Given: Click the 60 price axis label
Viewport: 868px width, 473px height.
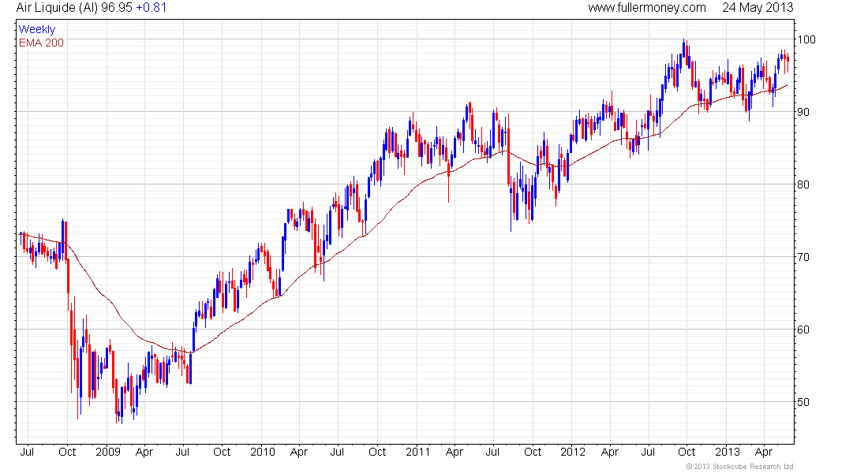Looking at the screenshot, I should click(x=803, y=330).
